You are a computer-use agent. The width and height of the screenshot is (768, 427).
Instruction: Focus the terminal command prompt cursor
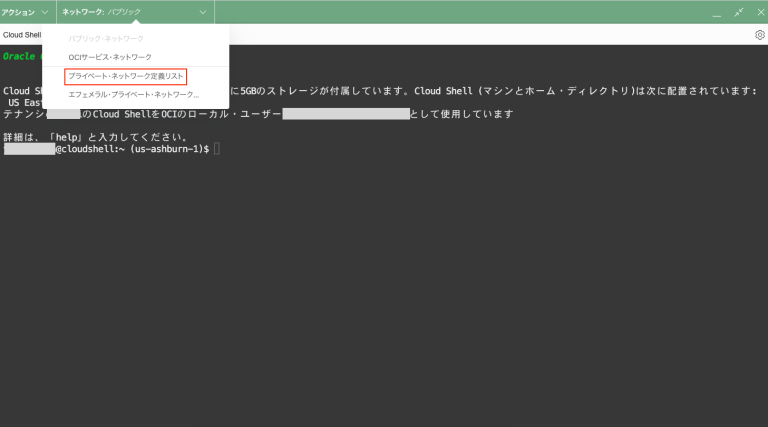216,149
